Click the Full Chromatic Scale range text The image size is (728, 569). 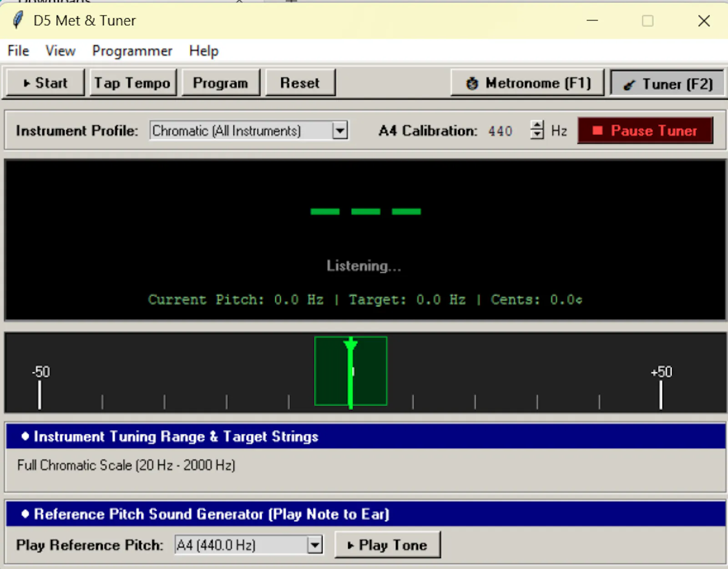point(126,465)
